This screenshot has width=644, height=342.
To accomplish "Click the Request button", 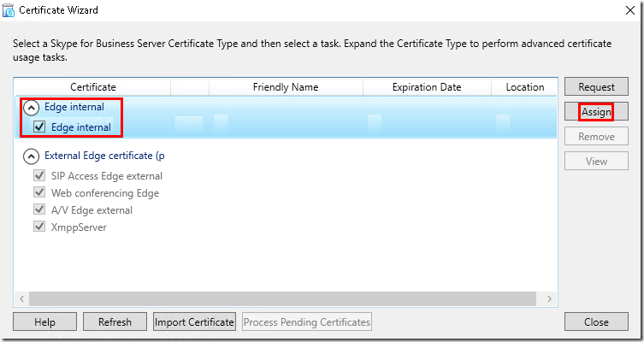I will (x=596, y=86).
